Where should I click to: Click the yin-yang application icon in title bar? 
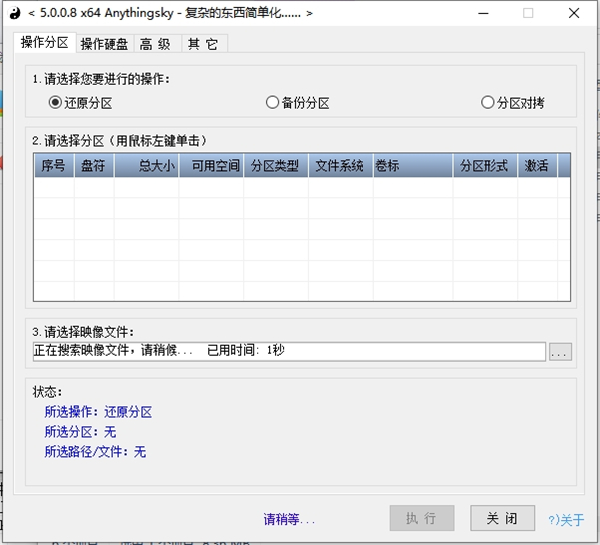[15, 13]
